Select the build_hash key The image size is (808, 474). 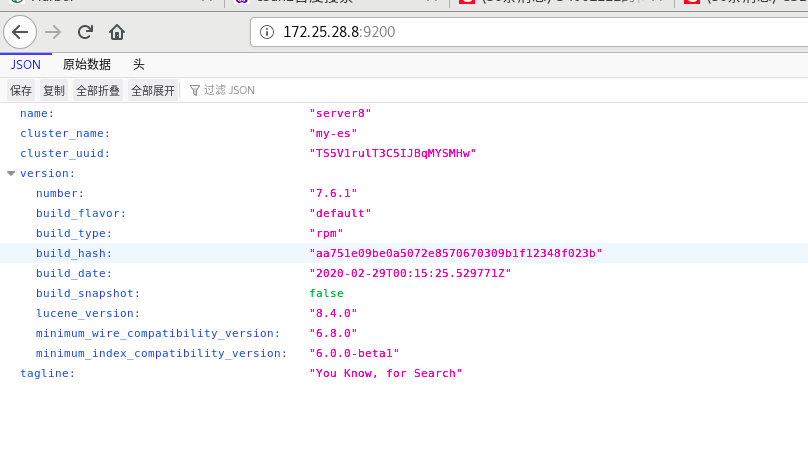tap(74, 253)
